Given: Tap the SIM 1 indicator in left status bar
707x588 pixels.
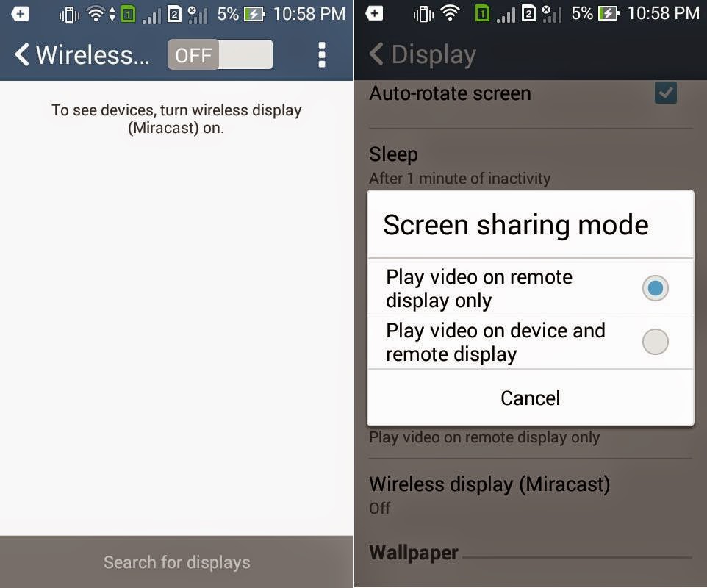Looking at the screenshot, I should [128, 15].
